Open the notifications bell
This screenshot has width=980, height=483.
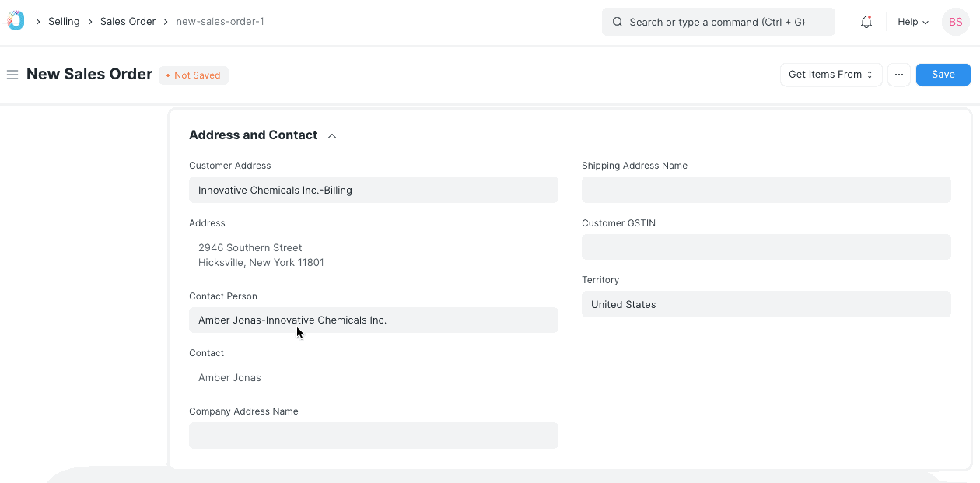[866, 22]
